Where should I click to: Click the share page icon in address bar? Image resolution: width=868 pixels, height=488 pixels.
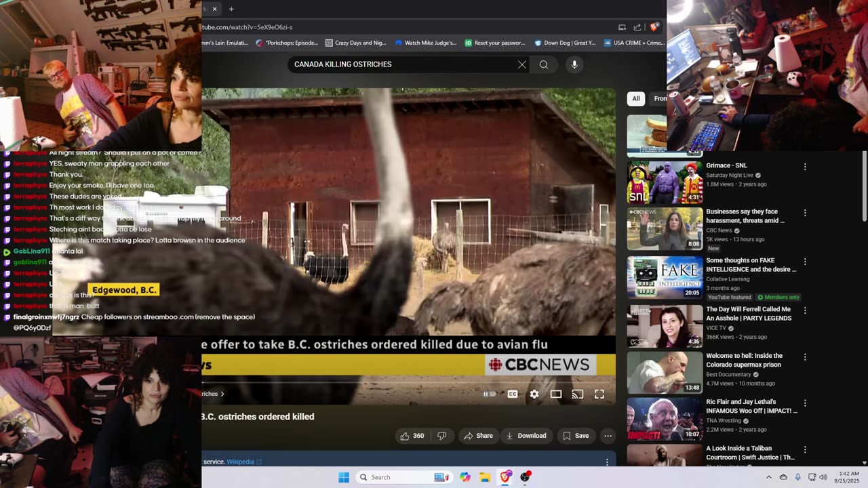[637, 27]
